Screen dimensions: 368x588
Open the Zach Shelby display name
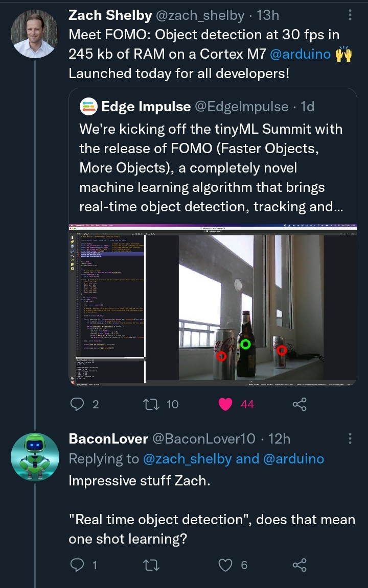coord(110,15)
